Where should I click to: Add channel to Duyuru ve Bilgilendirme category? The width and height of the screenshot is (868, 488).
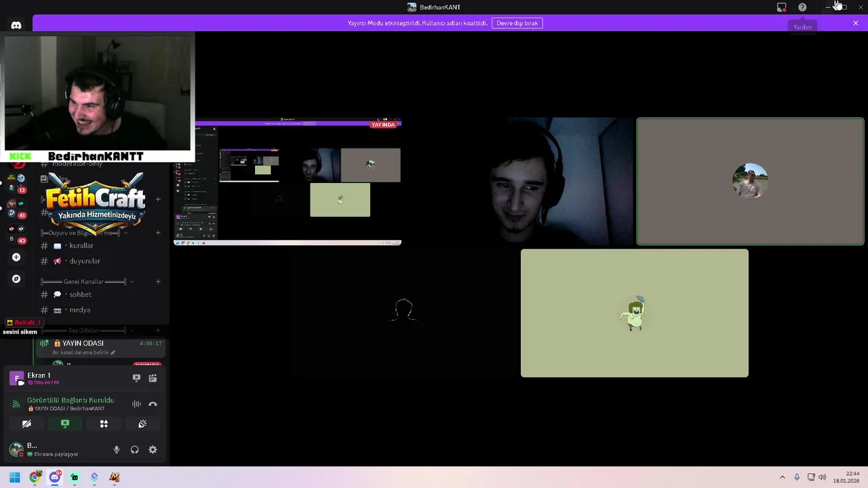(158, 232)
